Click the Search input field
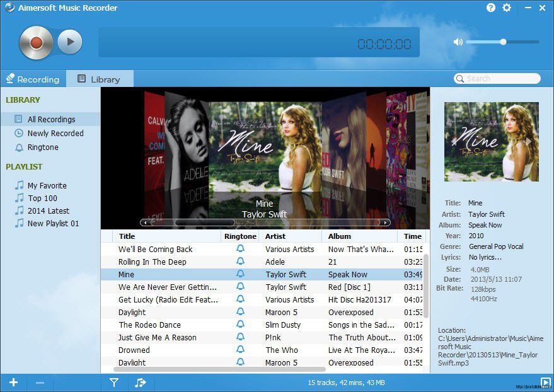 click(x=497, y=78)
